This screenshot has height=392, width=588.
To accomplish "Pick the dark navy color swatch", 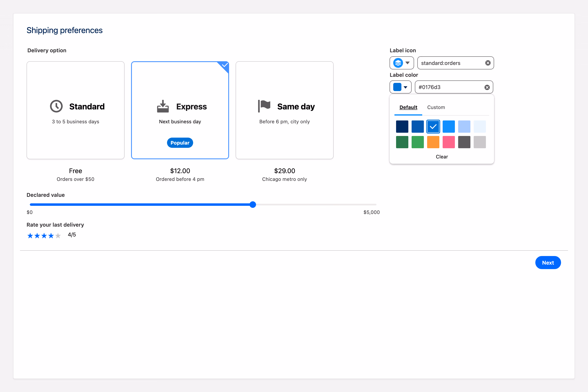I will 402,127.
